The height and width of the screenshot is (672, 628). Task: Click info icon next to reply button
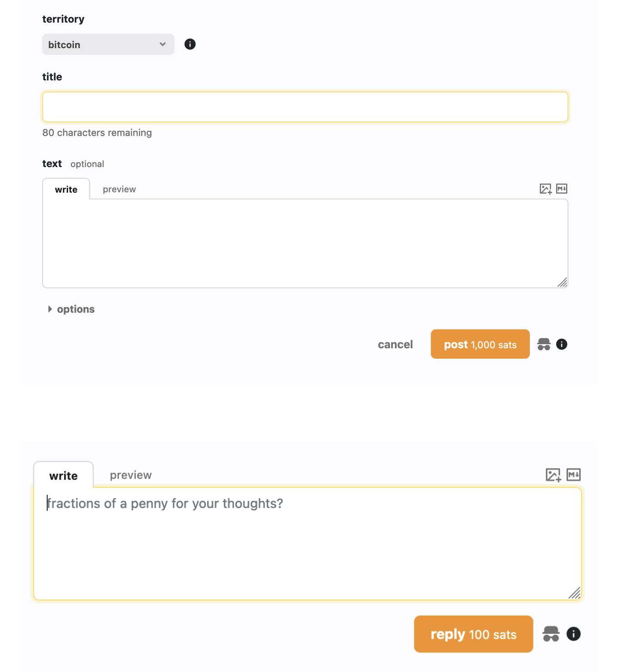[573, 634]
